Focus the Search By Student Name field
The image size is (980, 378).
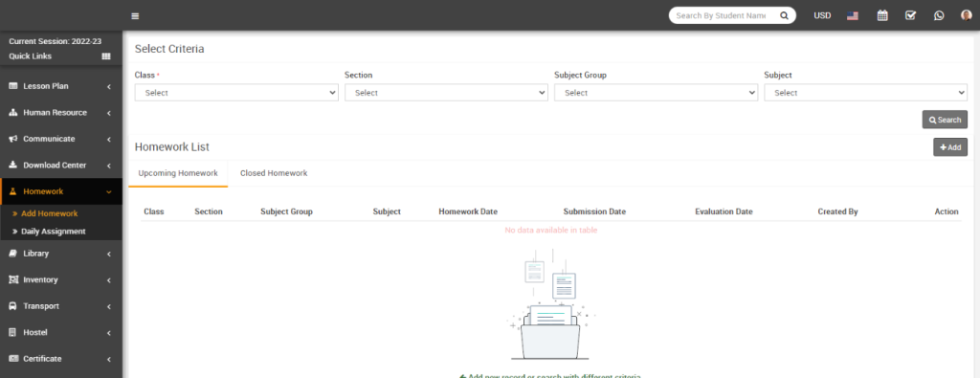point(722,15)
